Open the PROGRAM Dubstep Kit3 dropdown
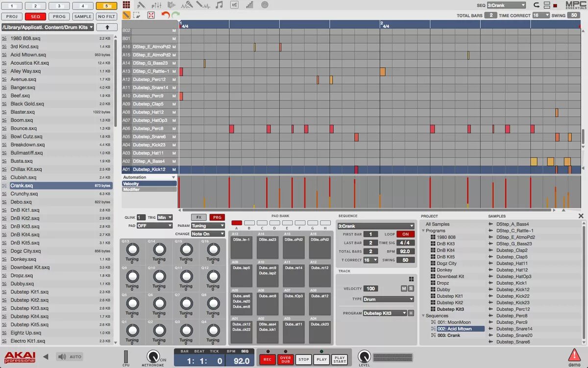This screenshot has width=588, height=368. 385,313
